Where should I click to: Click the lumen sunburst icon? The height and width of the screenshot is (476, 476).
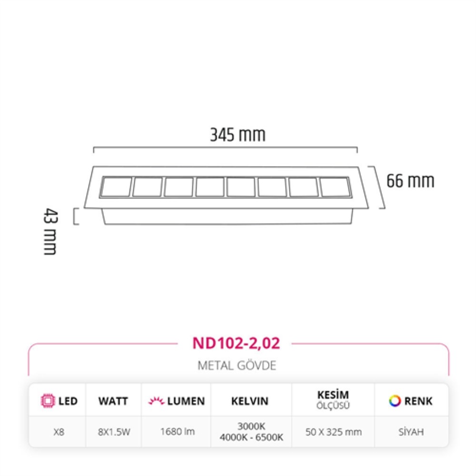[156, 401]
